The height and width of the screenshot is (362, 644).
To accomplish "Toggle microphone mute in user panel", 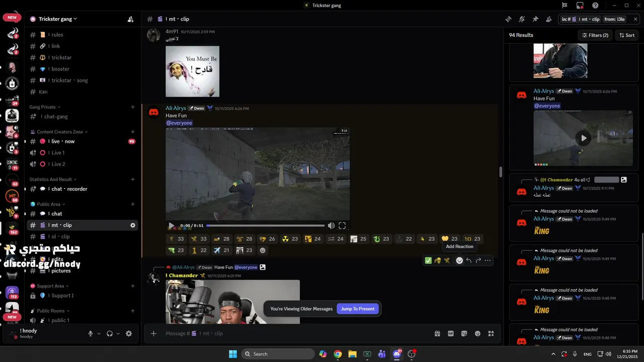I will click(x=91, y=334).
